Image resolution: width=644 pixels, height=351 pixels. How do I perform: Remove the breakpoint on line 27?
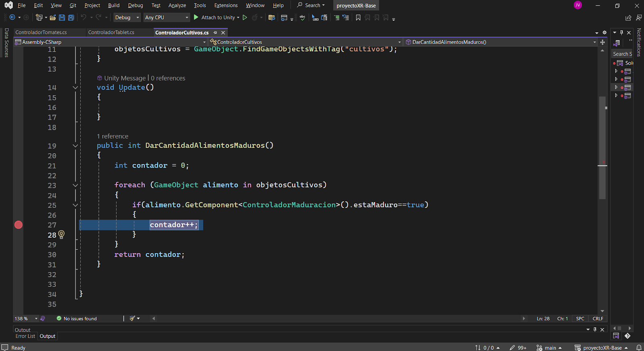[x=19, y=225]
